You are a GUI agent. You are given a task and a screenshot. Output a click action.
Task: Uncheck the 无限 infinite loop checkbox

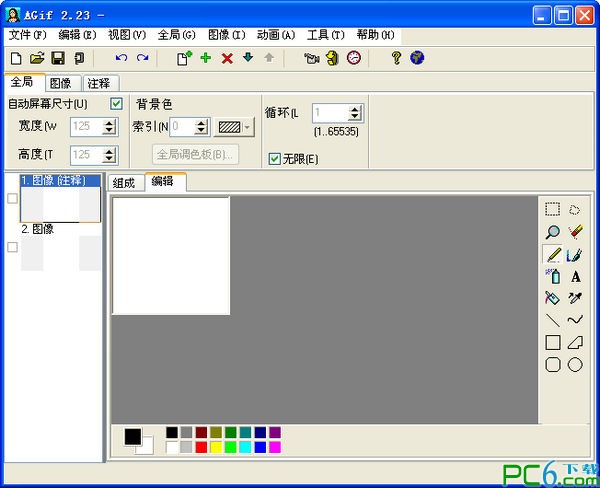click(x=275, y=158)
